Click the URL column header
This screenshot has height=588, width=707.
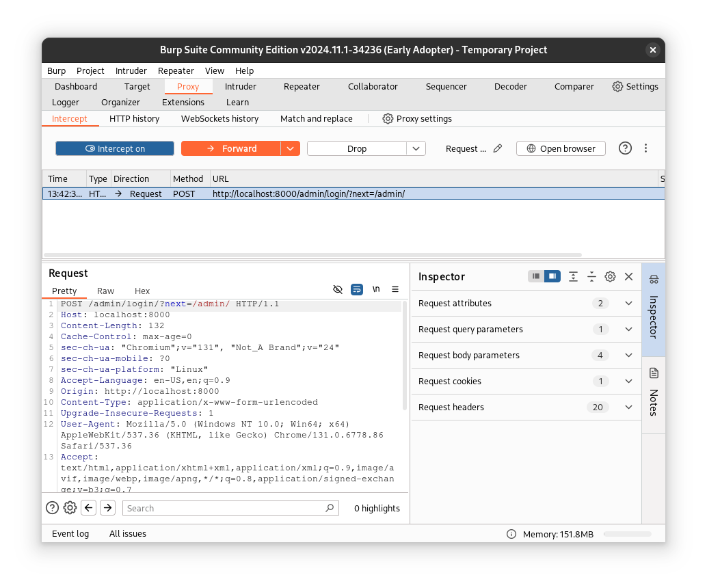[434, 179]
